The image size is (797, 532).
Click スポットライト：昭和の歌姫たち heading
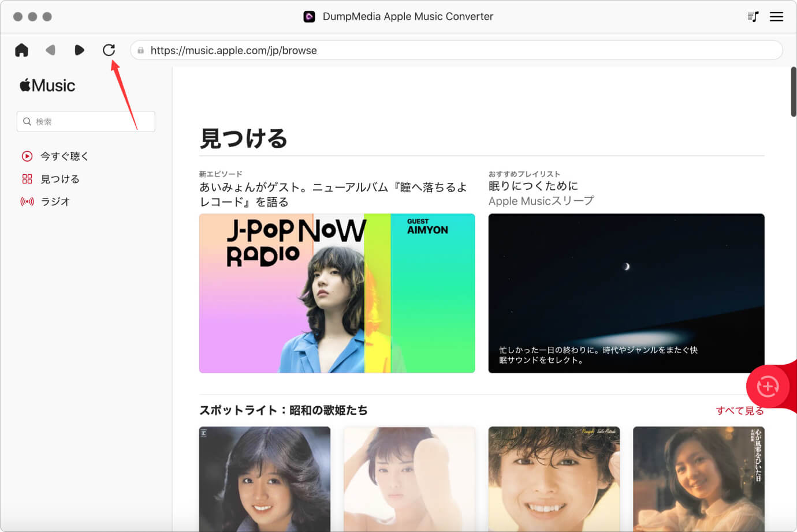pos(283,410)
